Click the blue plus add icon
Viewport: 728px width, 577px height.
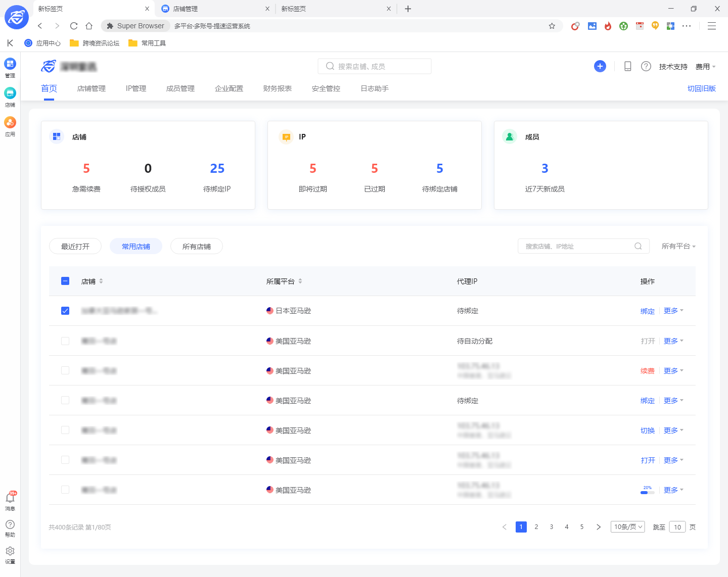(600, 66)
